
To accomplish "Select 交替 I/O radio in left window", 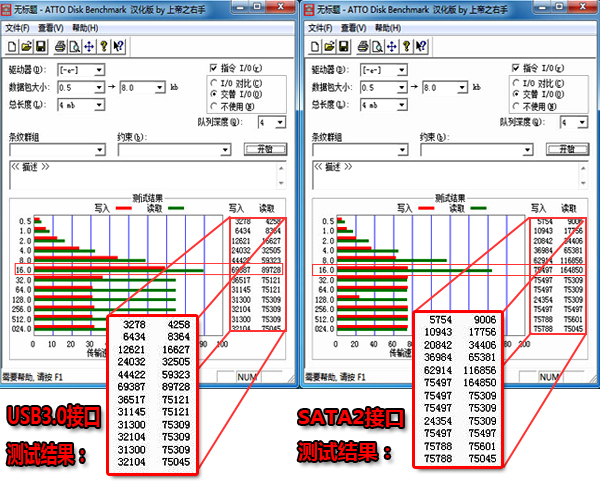I will pyautogui.click(x=214, y=94).
